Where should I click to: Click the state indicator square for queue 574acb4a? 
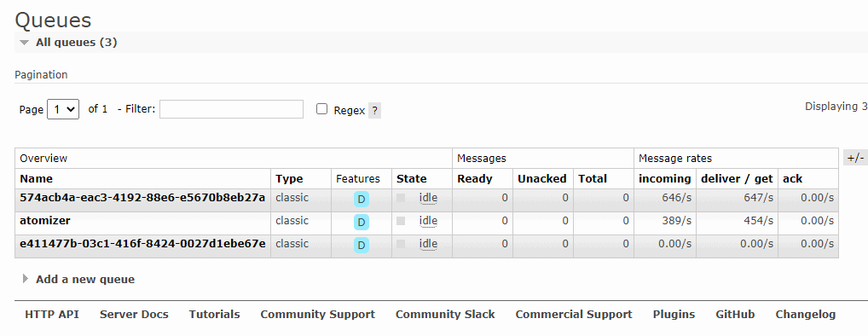[401, 198]
